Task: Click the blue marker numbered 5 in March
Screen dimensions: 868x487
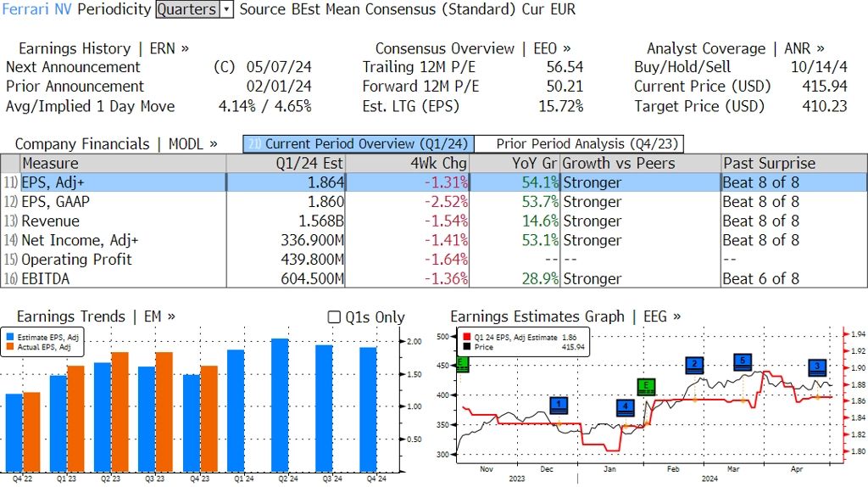Action: click(743, 362)
